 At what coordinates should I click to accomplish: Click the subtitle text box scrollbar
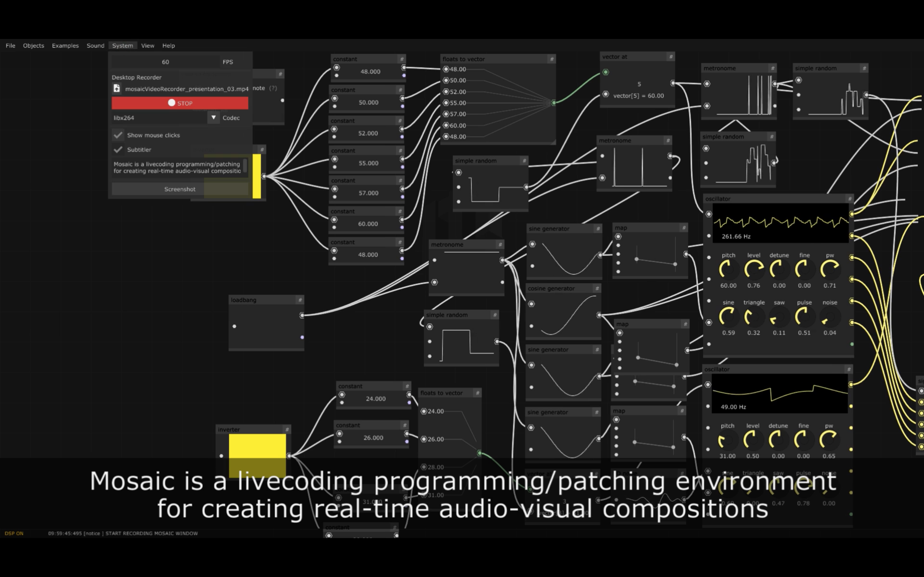point(245,166)
